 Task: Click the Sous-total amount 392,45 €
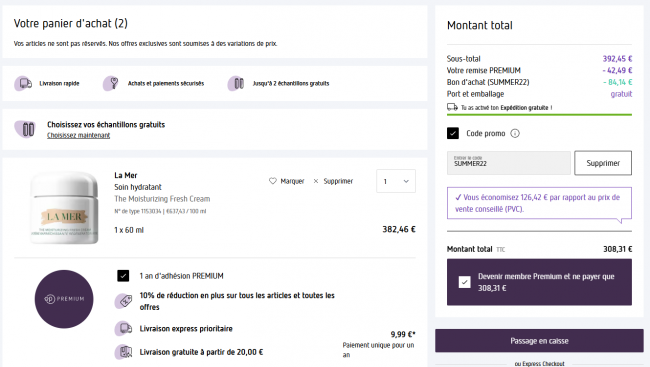click(617, 59)
